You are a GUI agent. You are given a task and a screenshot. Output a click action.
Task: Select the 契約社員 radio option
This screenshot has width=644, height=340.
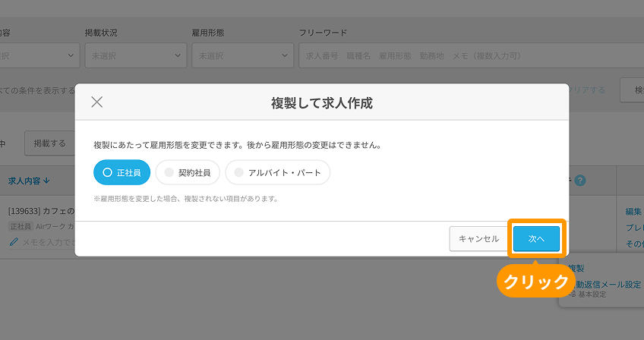pyautogui.click(x=188, y=172)
